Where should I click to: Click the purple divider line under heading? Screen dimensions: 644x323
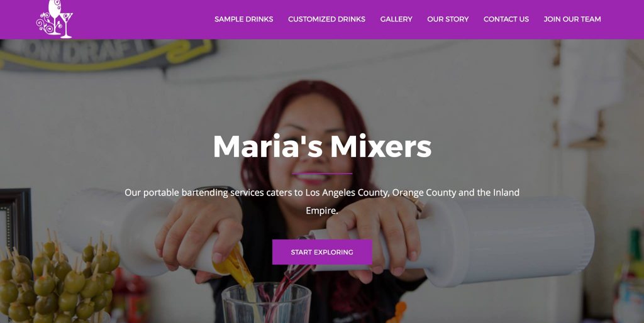click(x=322, y=173)
